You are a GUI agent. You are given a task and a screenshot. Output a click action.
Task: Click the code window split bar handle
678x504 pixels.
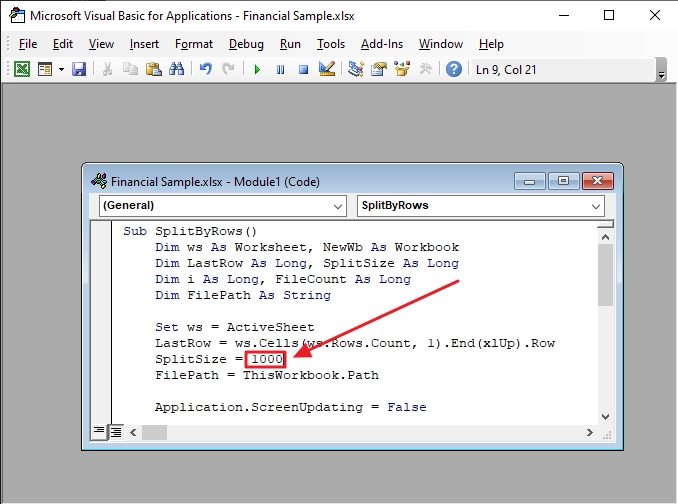[x=605, y=225]
